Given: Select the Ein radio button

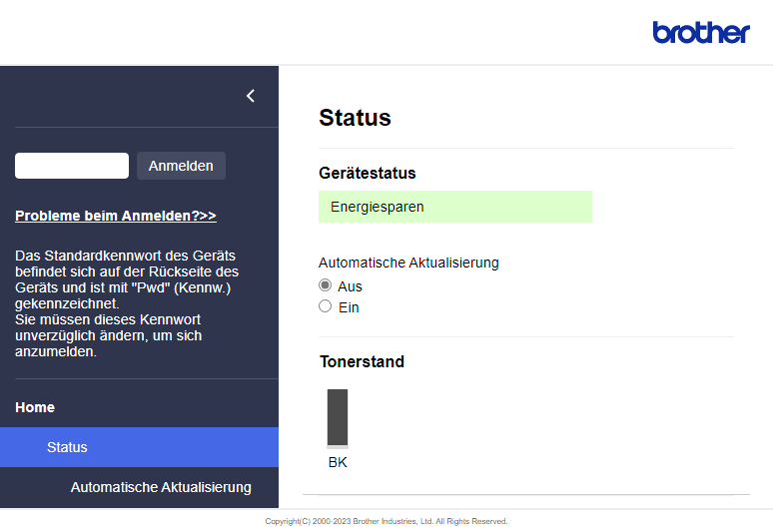Looking at the screenshot, I should (x=325, y=306).
